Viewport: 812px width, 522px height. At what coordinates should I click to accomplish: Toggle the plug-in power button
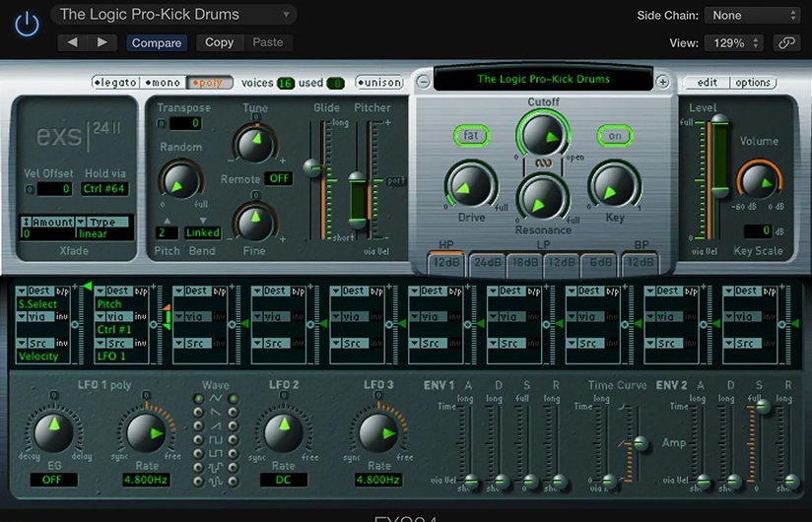[27, 25]
